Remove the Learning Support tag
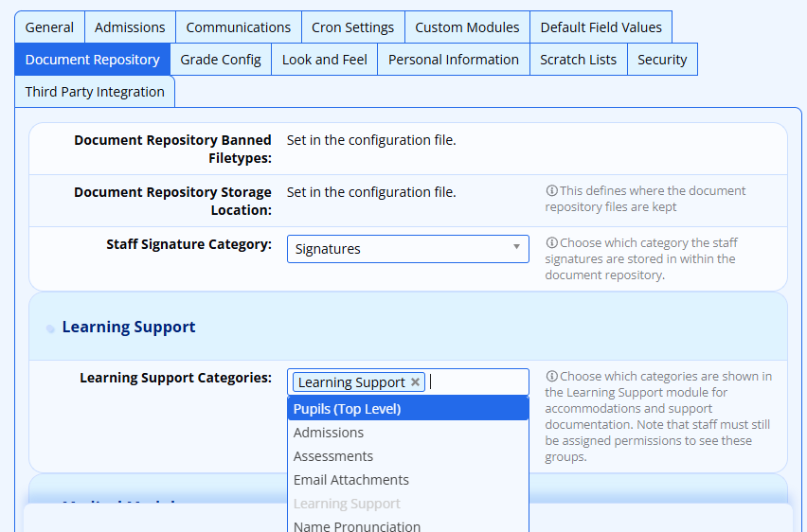Viewport: 807px width, 532px height. [x=415, y=382]
